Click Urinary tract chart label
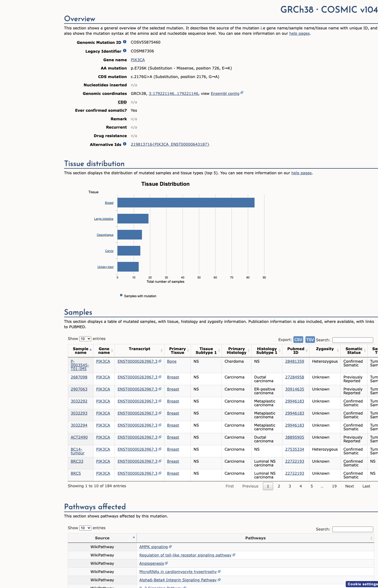This screenshot has width=378, height=588. click(105, 267)
